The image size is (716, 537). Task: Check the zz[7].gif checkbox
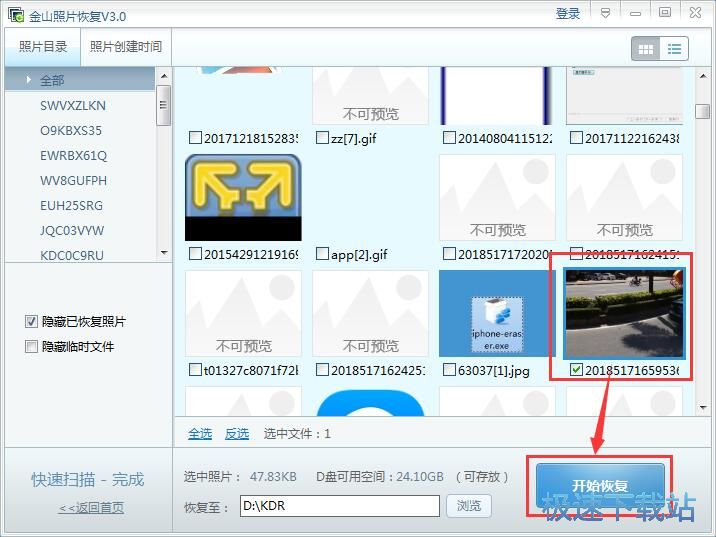322,138
